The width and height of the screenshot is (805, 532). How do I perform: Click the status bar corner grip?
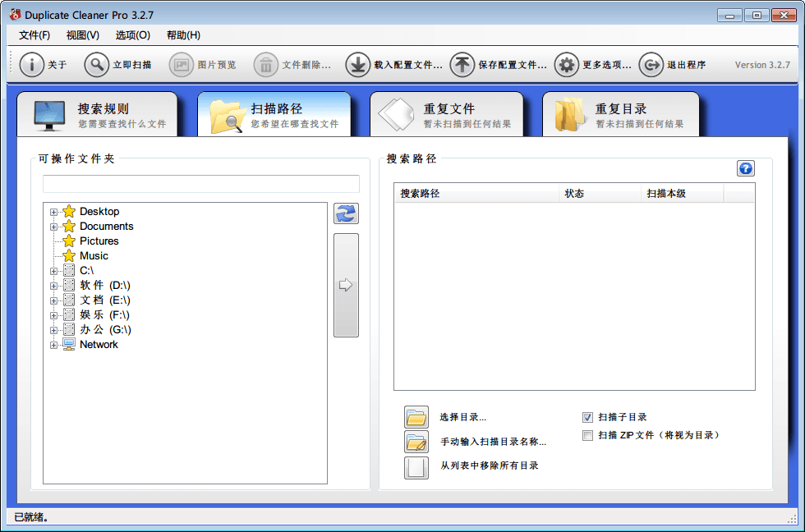coord(792,519)
